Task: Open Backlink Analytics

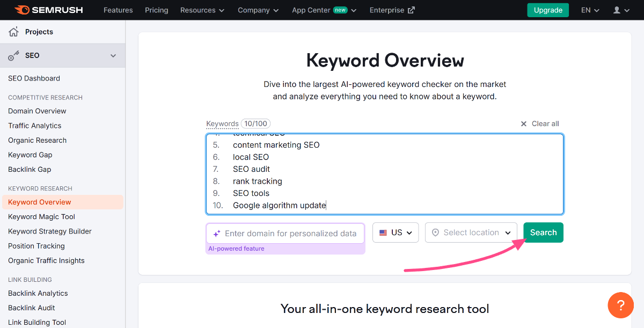Action: pyautogui.click(x=38, y=293)
